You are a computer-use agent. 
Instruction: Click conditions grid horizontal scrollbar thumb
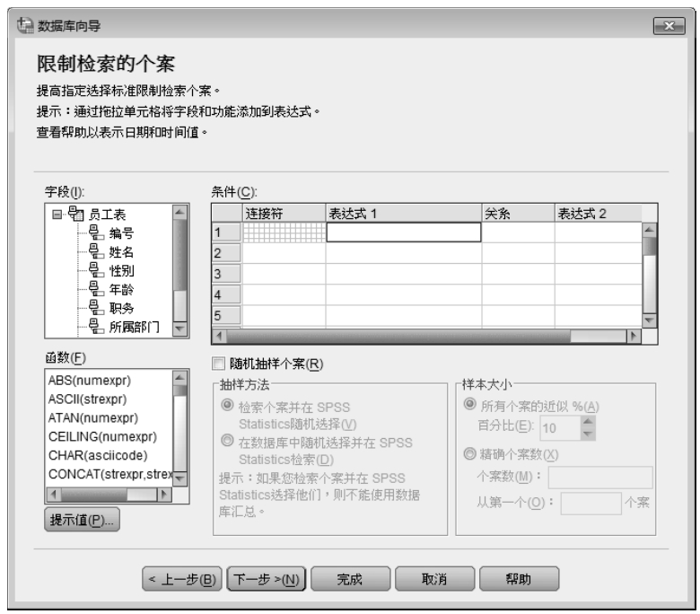pos(398,336)
